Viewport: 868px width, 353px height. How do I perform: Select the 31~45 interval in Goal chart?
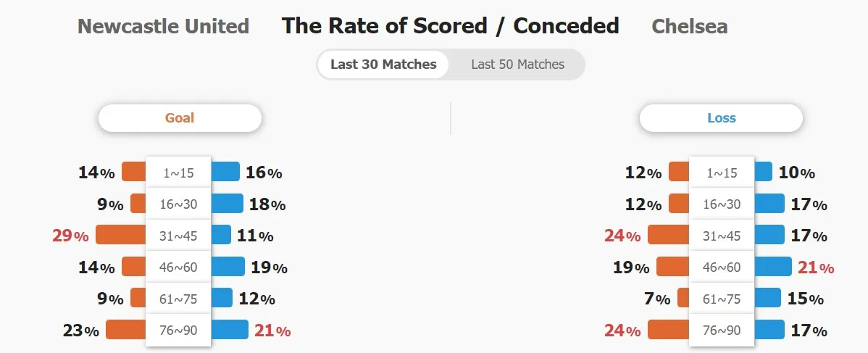click(x=178, y=236)
